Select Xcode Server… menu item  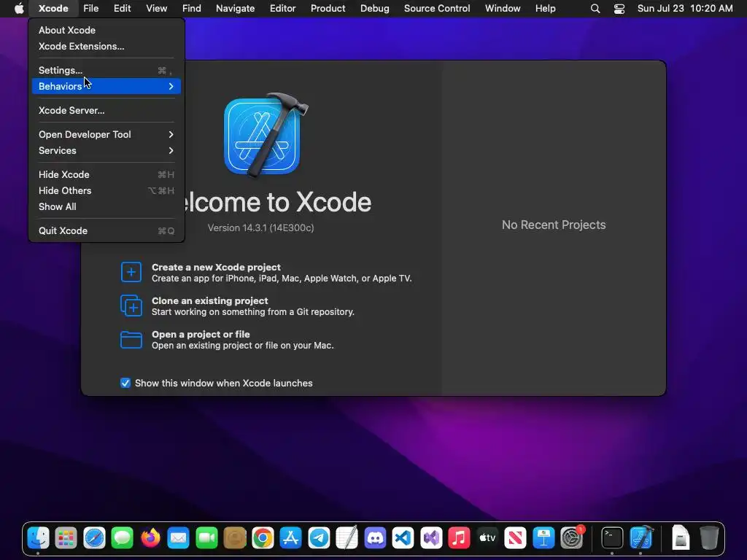107,111
